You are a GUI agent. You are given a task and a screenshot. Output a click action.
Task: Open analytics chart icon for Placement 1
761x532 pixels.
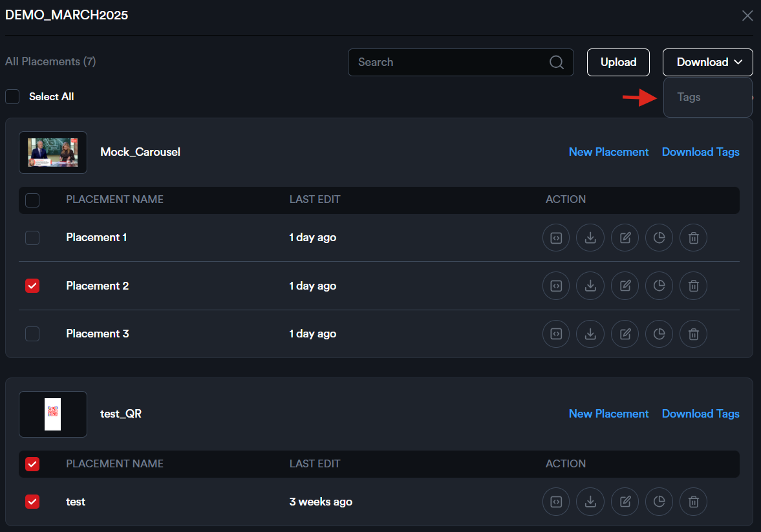[x=659, y=238]
